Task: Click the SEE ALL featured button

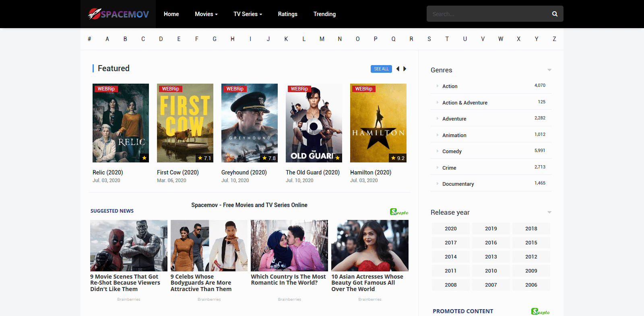Action: (x=381, y=69)
